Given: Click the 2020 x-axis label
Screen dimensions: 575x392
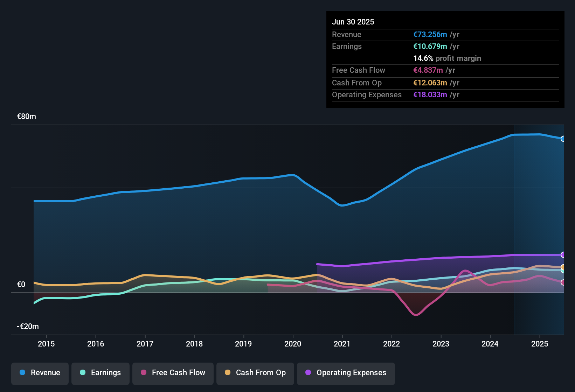Looking at the screenshot, I should (293, 344).
